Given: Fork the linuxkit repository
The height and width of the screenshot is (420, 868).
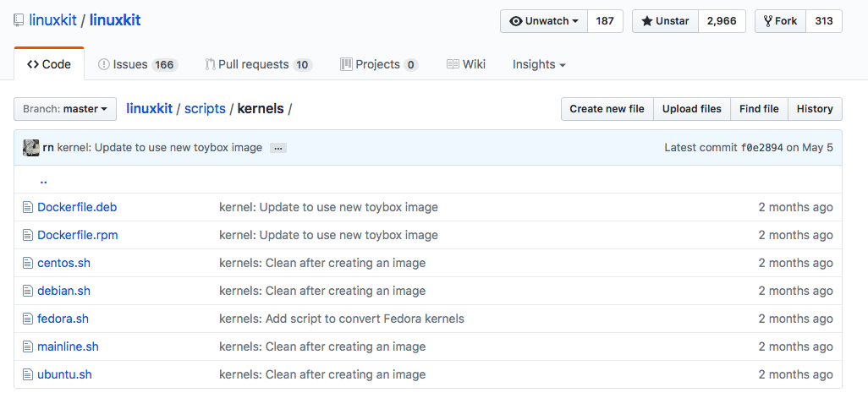Looking at the screenshot, I should [x=781, y=21].
